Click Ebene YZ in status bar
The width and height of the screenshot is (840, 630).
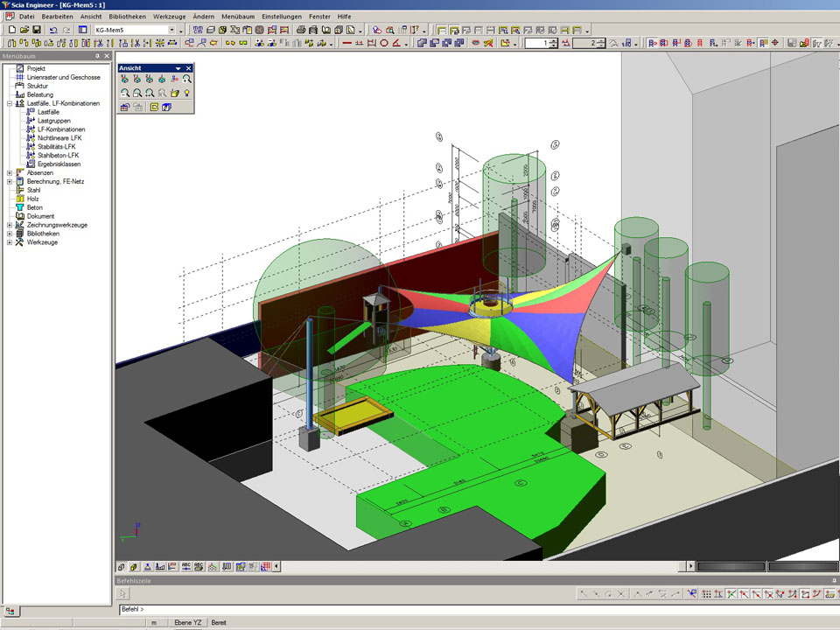[187, 622]
